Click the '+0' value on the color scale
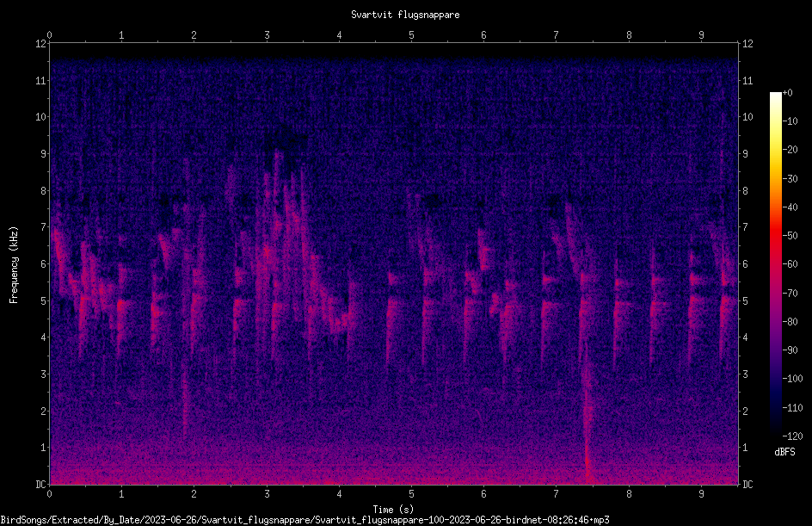The image size is (812, 526). pyautogui.click(x=788, y=93)
